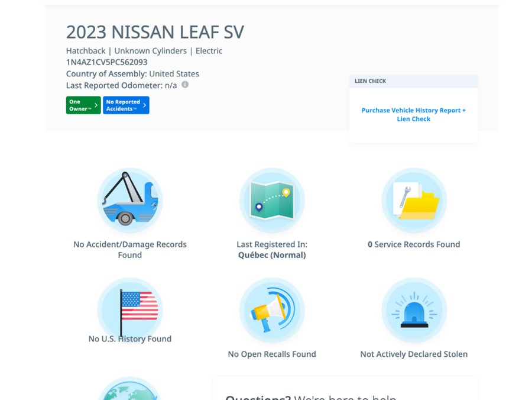Click the tow truck accident records icon

pyautogui.click(x=129, y=200)
